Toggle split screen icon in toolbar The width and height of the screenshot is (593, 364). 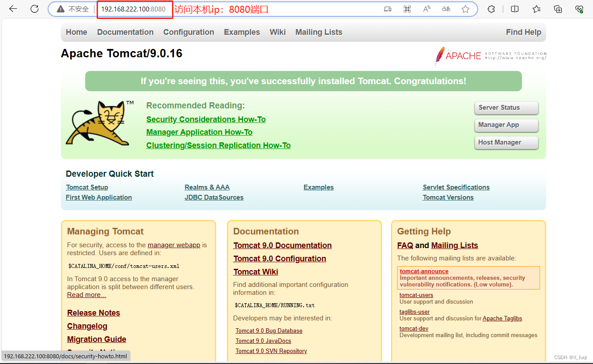tap(514, 9)
